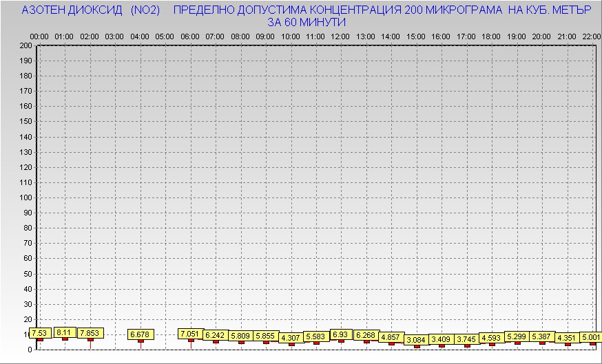Image resolution: width=602 pixels, height=364 pixels.
Task: Click the 7.853 data label
Action: tap(90, 333)
